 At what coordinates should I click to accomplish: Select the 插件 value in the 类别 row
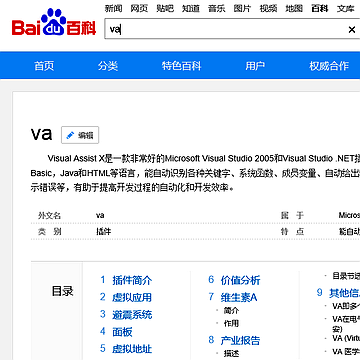coord(103,231)
